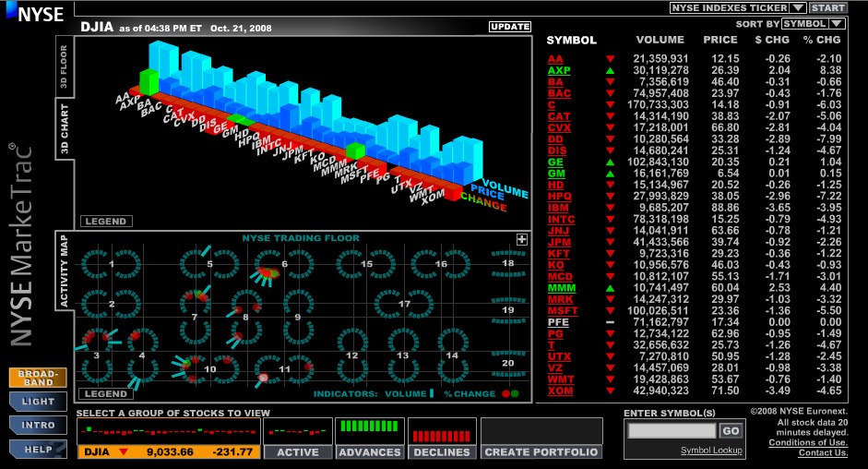Select the IBM symbol link
The image size is (868, 469).
tap(558, 208)
